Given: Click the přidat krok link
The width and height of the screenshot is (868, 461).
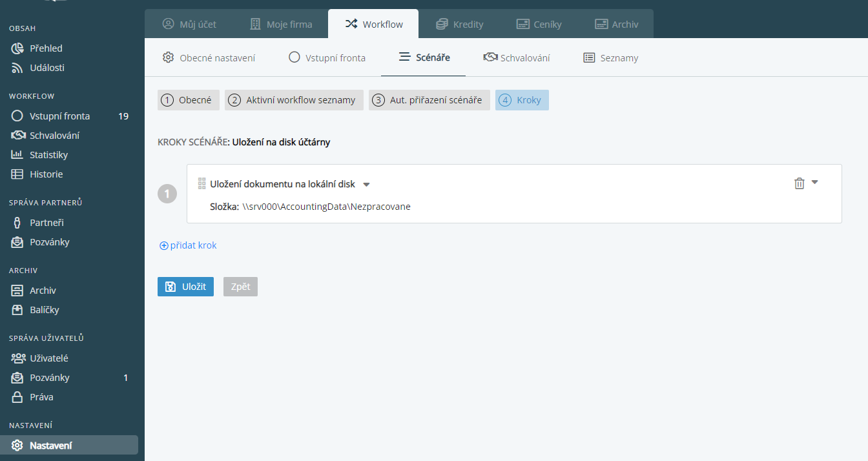Looking at the screenshot, I should click(188, 245).
